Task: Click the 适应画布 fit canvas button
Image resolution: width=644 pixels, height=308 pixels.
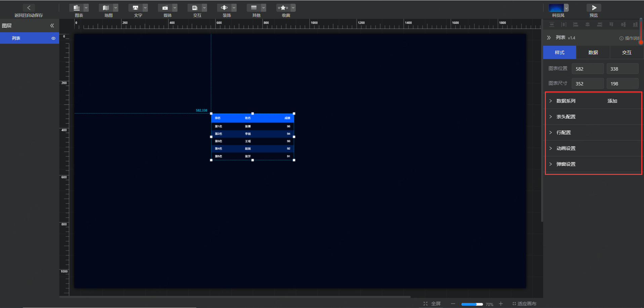Action: click(524, 304)
